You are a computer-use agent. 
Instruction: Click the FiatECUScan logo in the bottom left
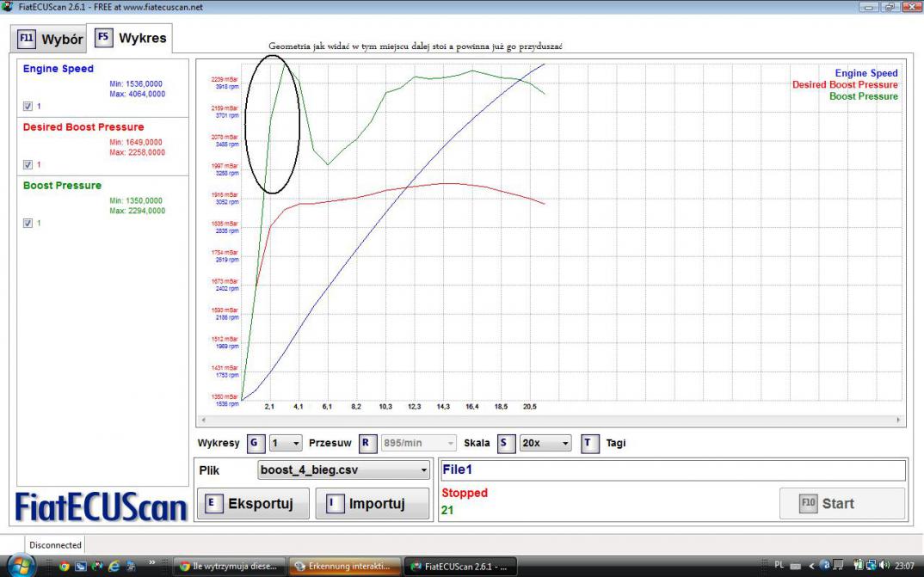[101, 506]
